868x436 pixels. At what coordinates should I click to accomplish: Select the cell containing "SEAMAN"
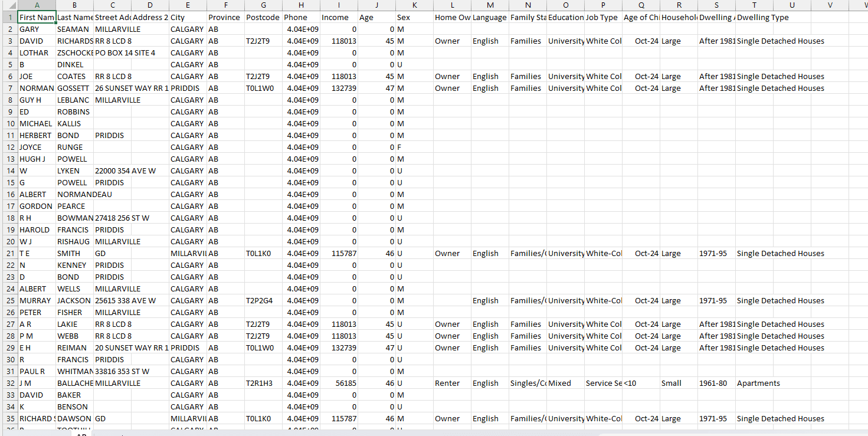coord(75,29)
